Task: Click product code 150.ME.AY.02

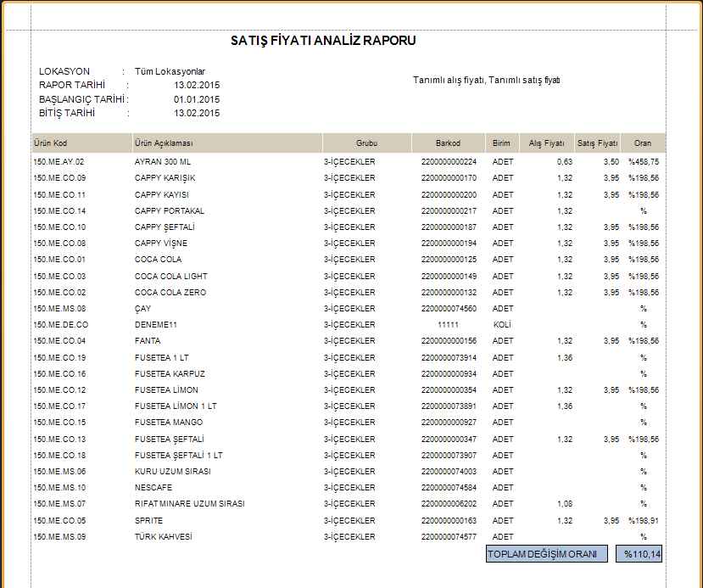Action: [59, 162]
